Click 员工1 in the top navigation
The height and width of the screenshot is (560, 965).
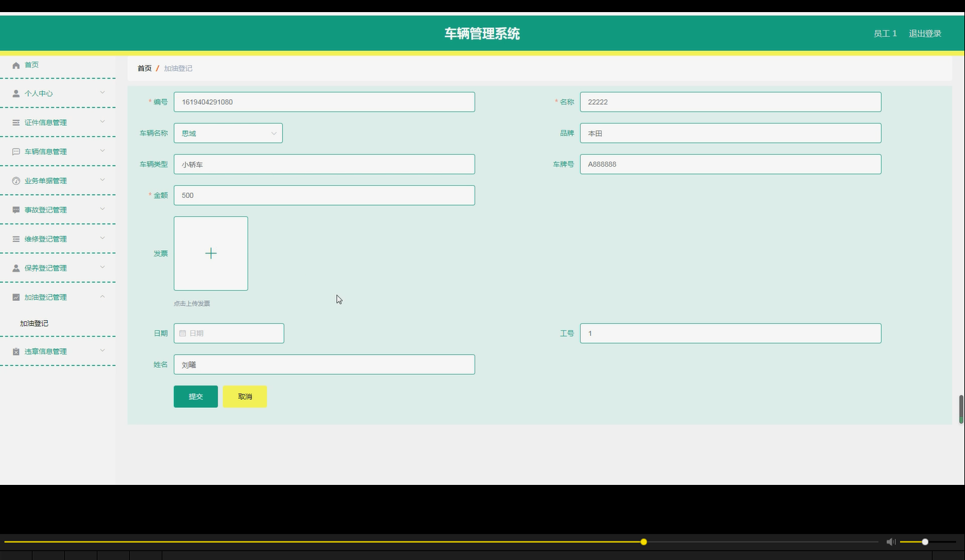[x=885, y=33]
